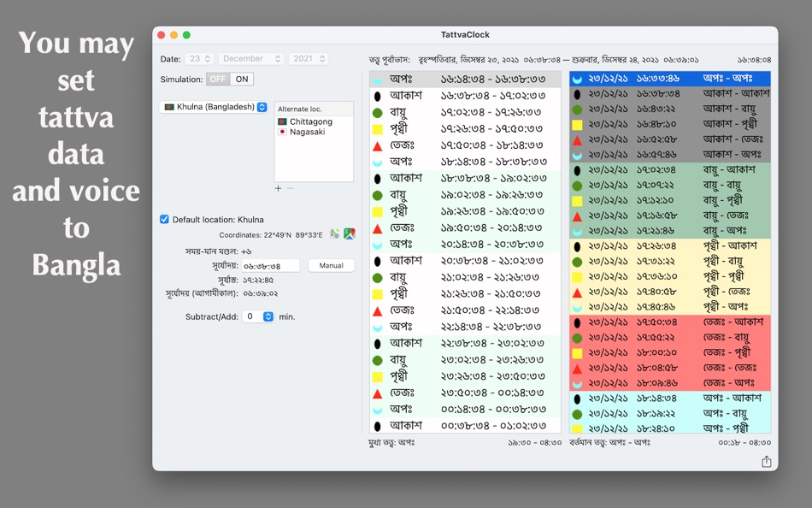The width and height of the screenshot is (812, 508).
Task: Click yellow square icon in ১৯:২৬:৩৪ - ১৯:৫০:৩৩ row
Action: 378,211
